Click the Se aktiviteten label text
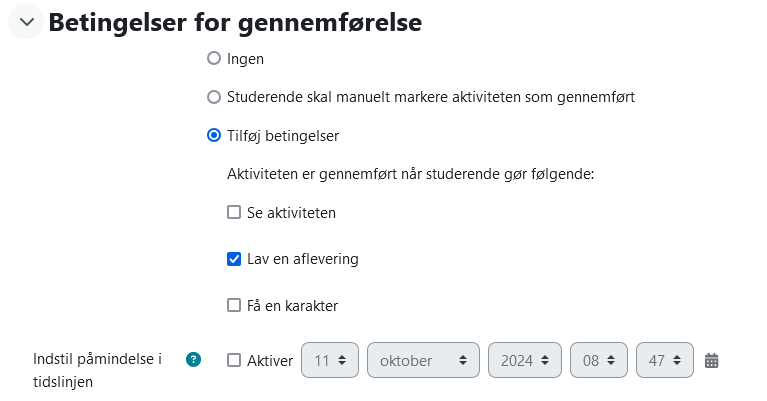This screenshot has width=767, height=401. (x=292, y=213)
